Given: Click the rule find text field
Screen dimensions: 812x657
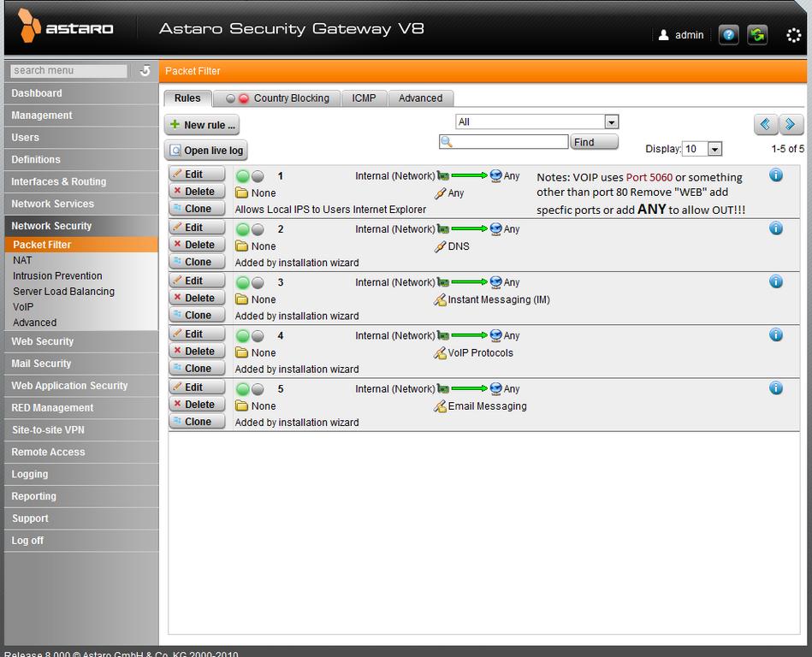Looking at the screenshot, I should (503, 142).
